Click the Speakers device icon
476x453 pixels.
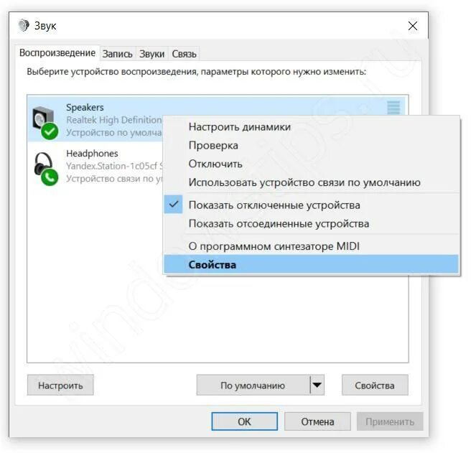[x=45, y=122]
